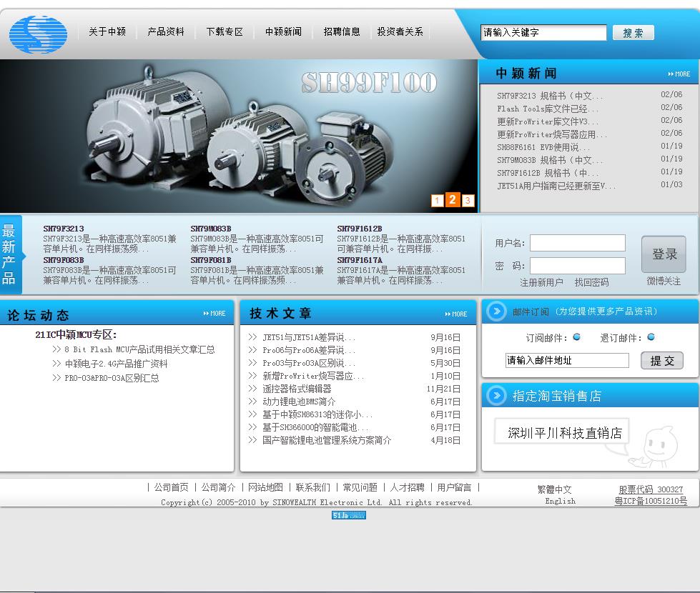This screenshot has height=593, width=700.
Task: Open news item 更新ProWriter库文件V3
Action: pos(548,121)
